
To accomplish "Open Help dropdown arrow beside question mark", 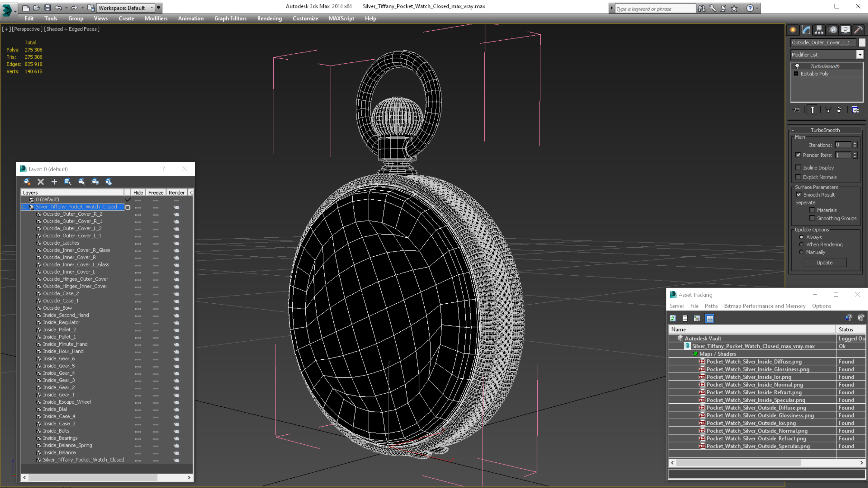I will [x=757, y=8].
